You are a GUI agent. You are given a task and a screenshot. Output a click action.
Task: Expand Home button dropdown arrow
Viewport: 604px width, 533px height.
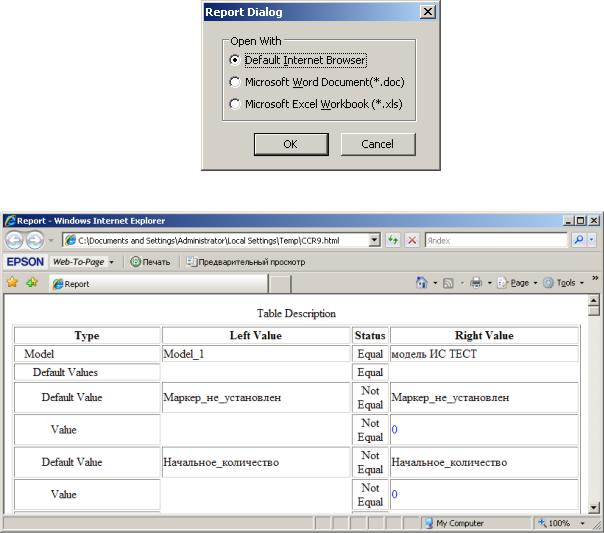tap(435, 283)
